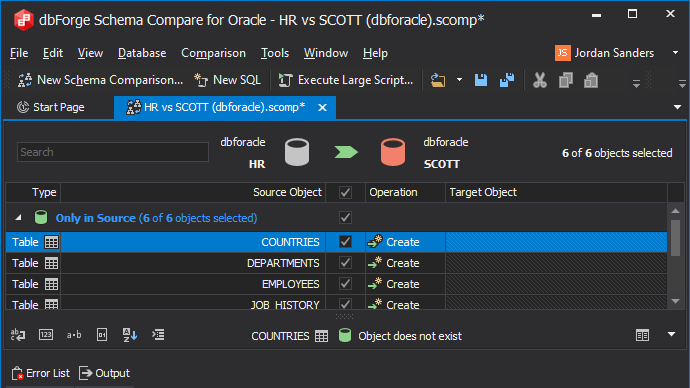Screen dimensions: 690x388
Task: Select the COUNTRIES source object row
Action: 193,242
